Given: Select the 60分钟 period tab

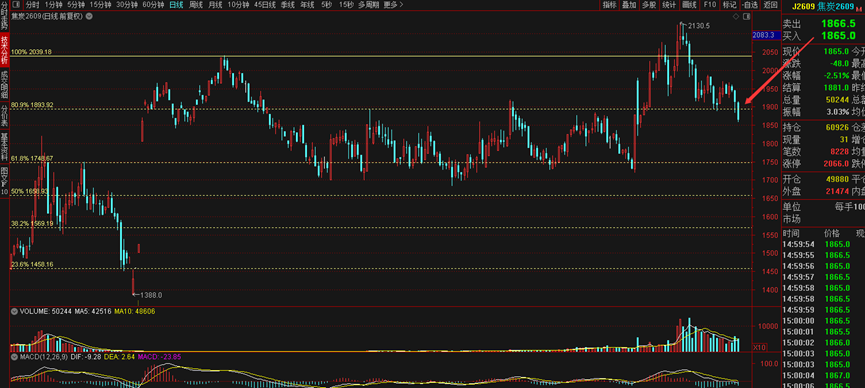Looking at the screenshot, I should click(153, 4).
